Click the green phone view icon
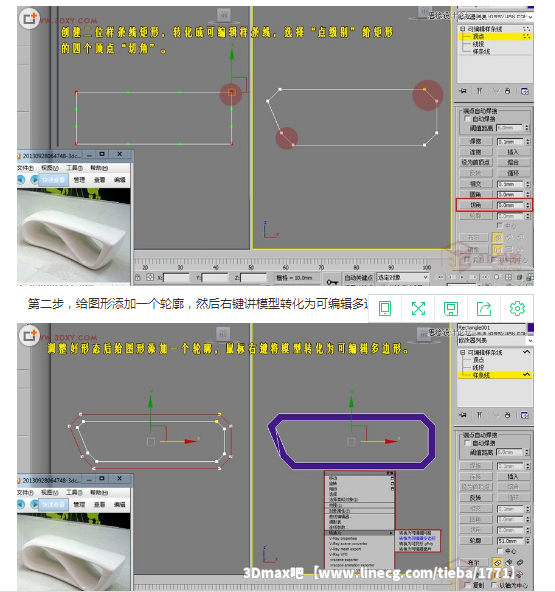 [385, 308]
